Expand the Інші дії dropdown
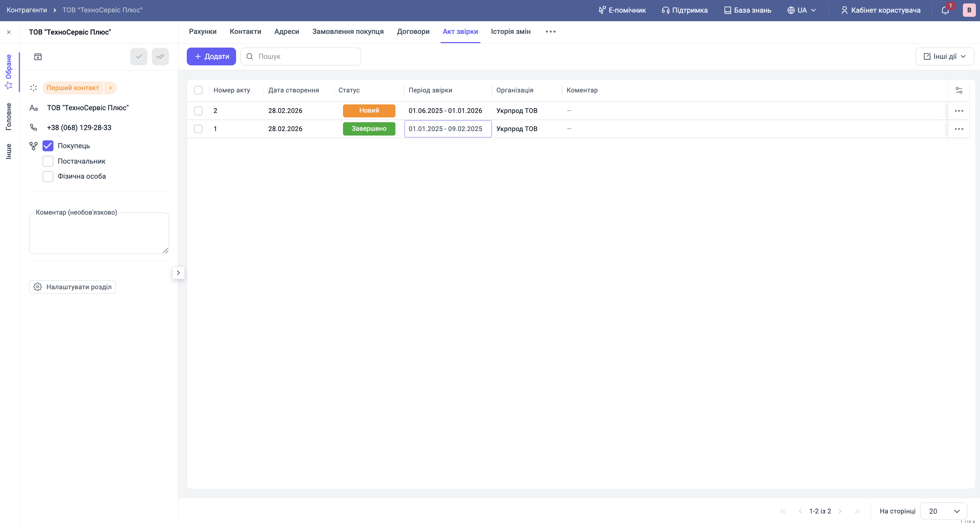This screenshot has width=980, height=523. (x=945, y=56)
